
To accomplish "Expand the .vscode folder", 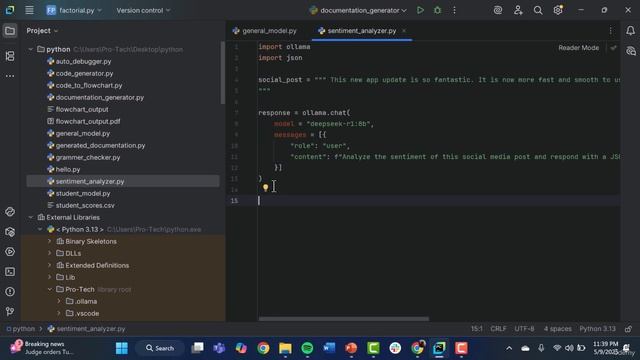I will point(59,313).
